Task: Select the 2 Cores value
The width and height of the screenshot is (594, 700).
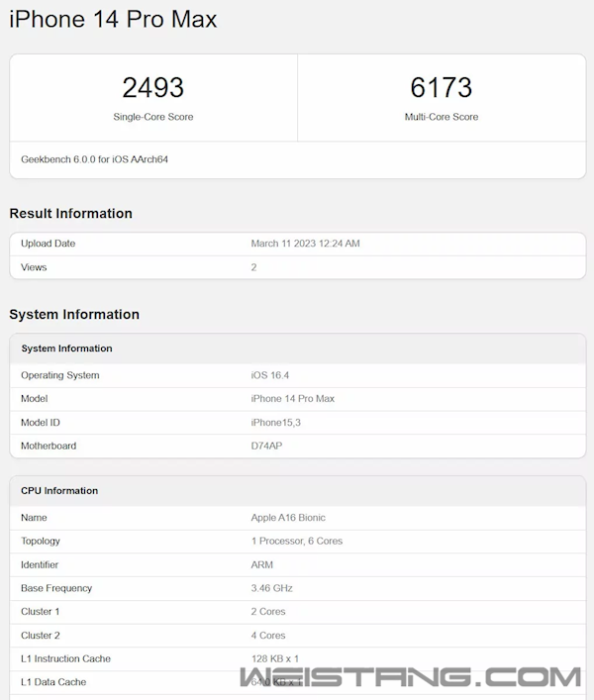Action: pyautogui.click(x=268, y=612)
